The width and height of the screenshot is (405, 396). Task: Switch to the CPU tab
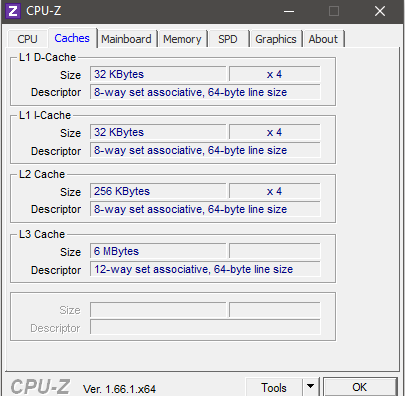27,39
